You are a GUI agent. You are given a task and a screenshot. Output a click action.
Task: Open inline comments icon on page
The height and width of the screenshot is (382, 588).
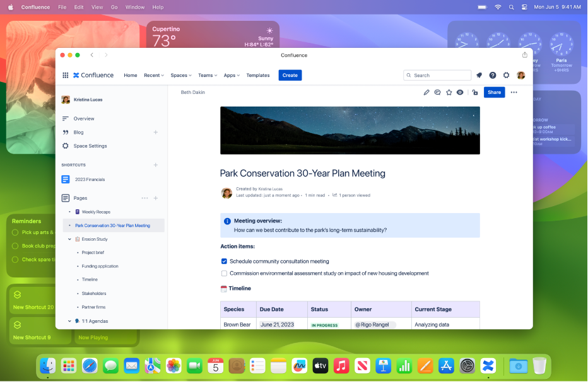pos(438,93)
